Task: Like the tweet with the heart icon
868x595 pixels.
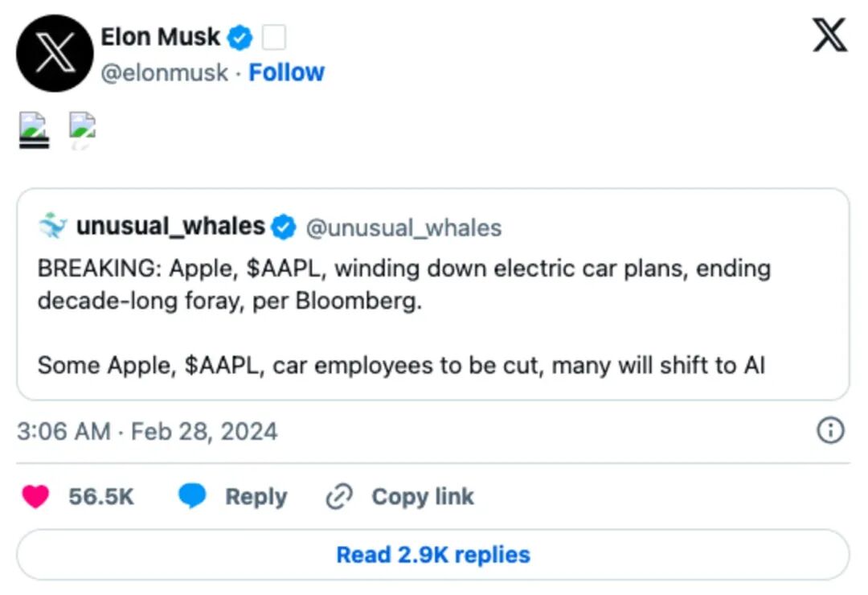Action: [x=35, y=497]
